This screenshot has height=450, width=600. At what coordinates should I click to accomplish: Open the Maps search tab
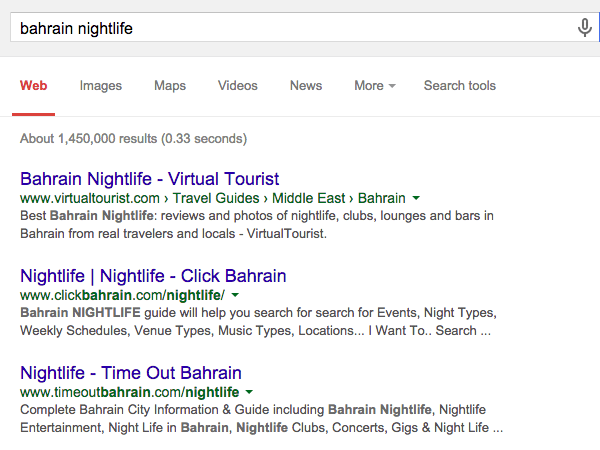point(170,86)
